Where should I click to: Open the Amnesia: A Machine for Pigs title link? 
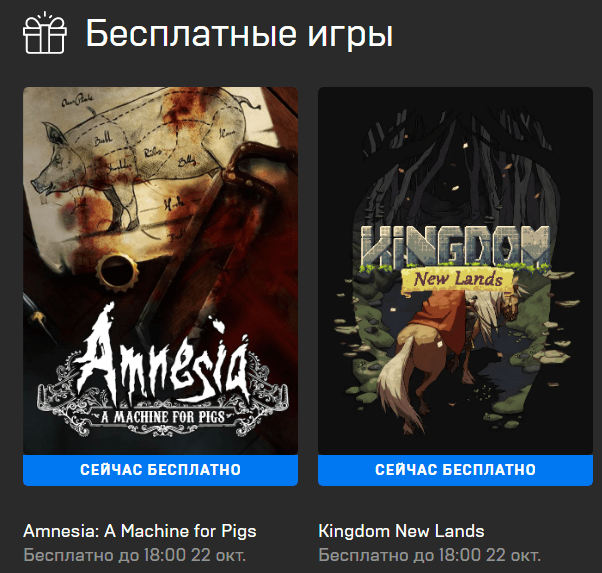[140, 532]
